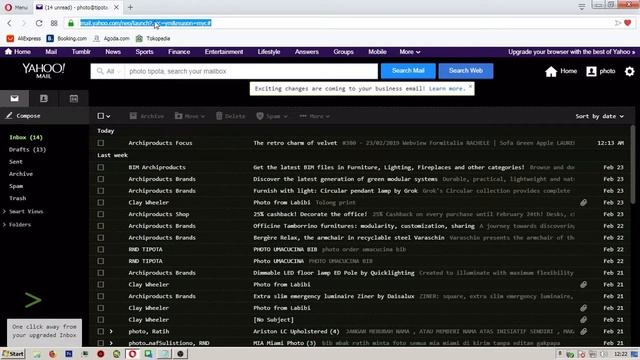Open the Booking.com bookmark
Screen dimensions: 640x360
pos(67,38)
